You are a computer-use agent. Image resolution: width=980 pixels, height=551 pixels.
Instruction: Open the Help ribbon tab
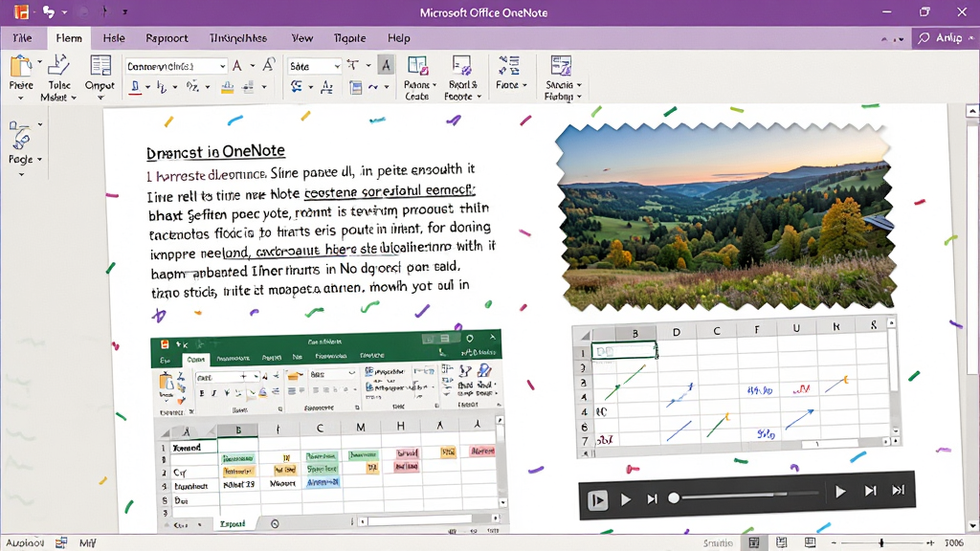(399, 38)
